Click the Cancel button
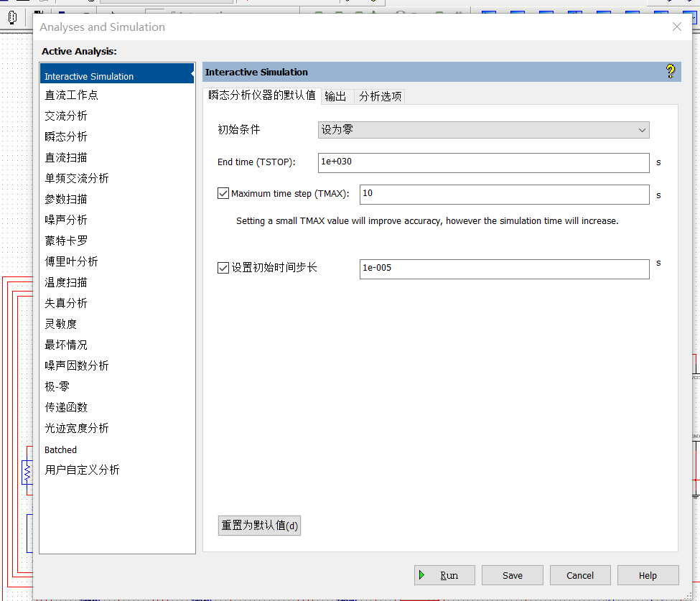 580,575
